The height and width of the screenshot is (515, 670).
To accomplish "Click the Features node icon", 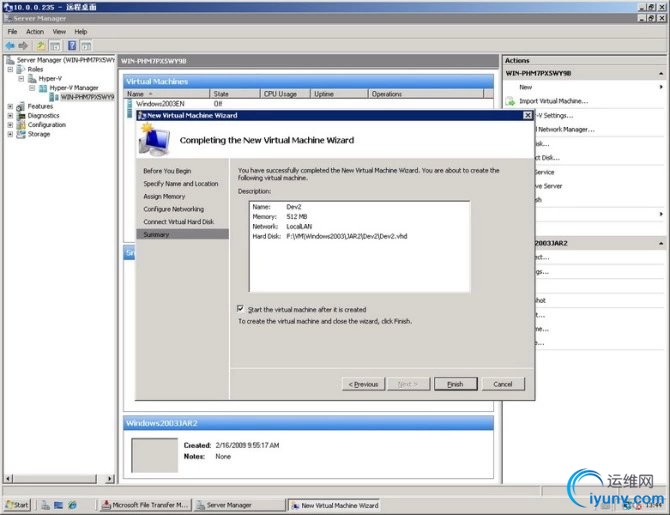I will coord(21,106).
